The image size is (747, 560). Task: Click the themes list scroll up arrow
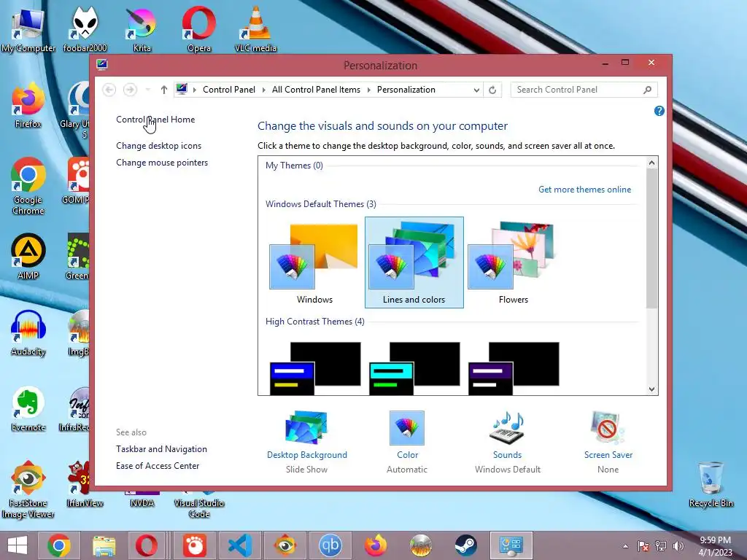[x=651, y=163]
